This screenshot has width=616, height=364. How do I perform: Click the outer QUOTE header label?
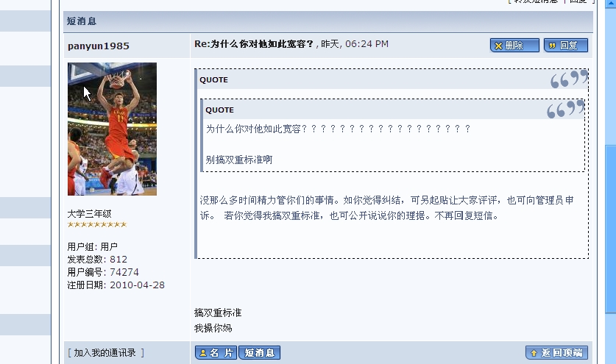coord(213,79)
